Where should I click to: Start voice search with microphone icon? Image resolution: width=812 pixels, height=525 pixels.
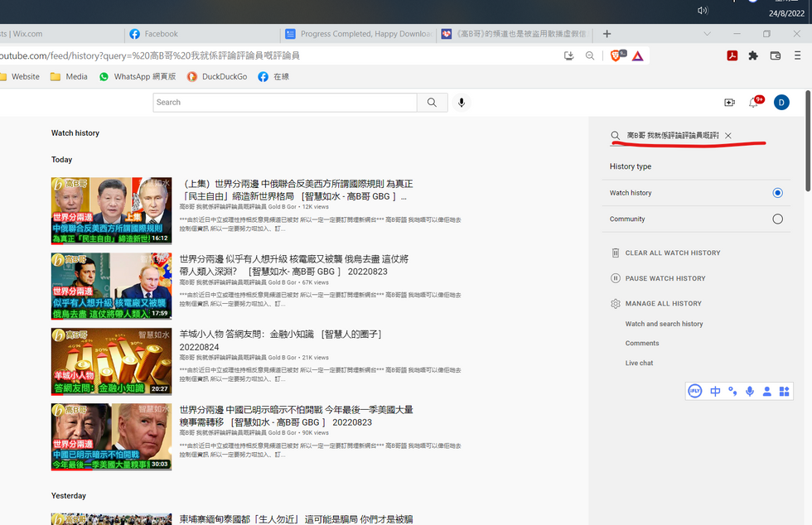pyautogui.click(x=462, y=103)
